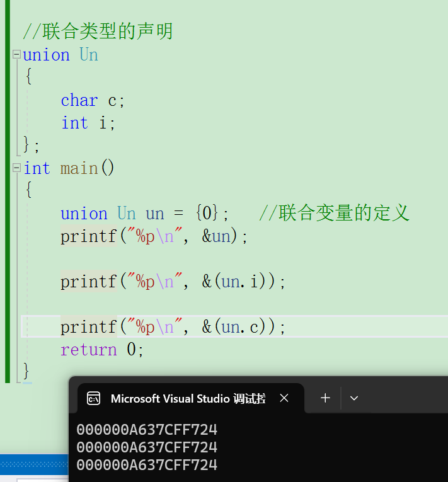Click the comment //联合类型的声明

(x=98, y=32)
